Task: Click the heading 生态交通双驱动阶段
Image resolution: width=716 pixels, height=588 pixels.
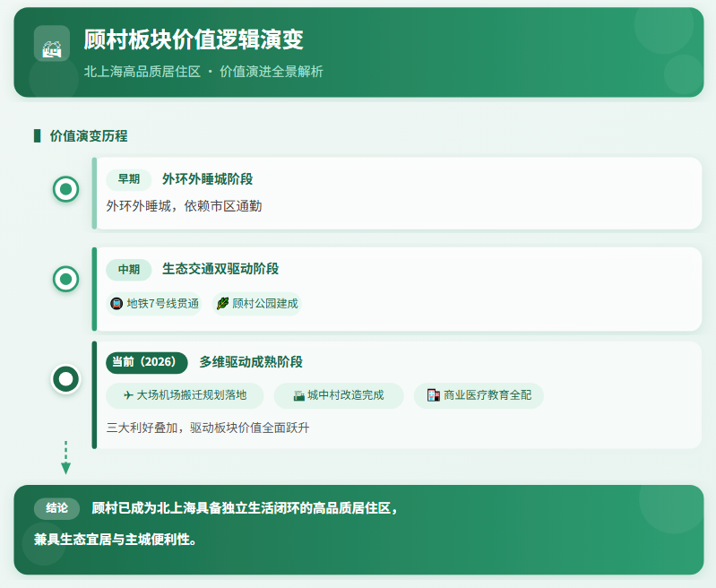Action: (220, 269)
